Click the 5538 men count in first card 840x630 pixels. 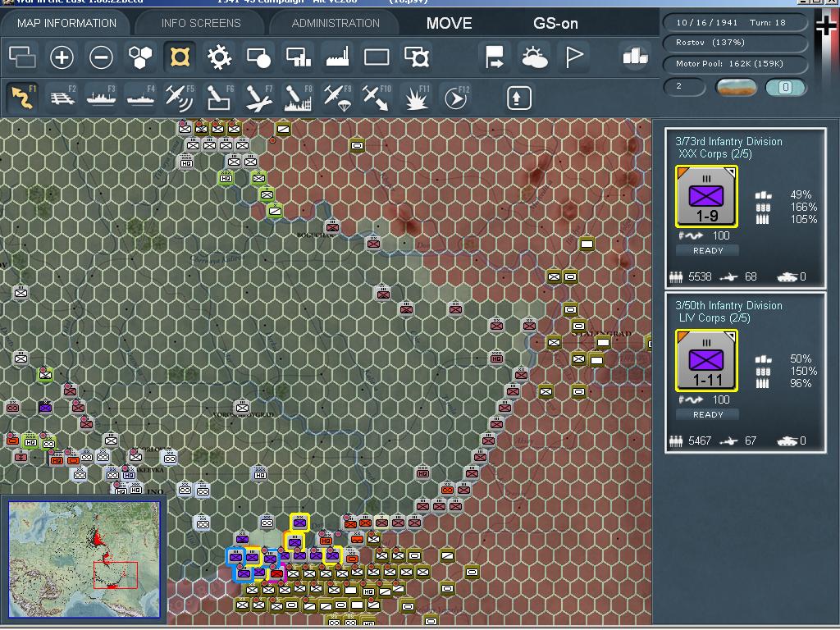pyautogui.click(x=700, y=277)
